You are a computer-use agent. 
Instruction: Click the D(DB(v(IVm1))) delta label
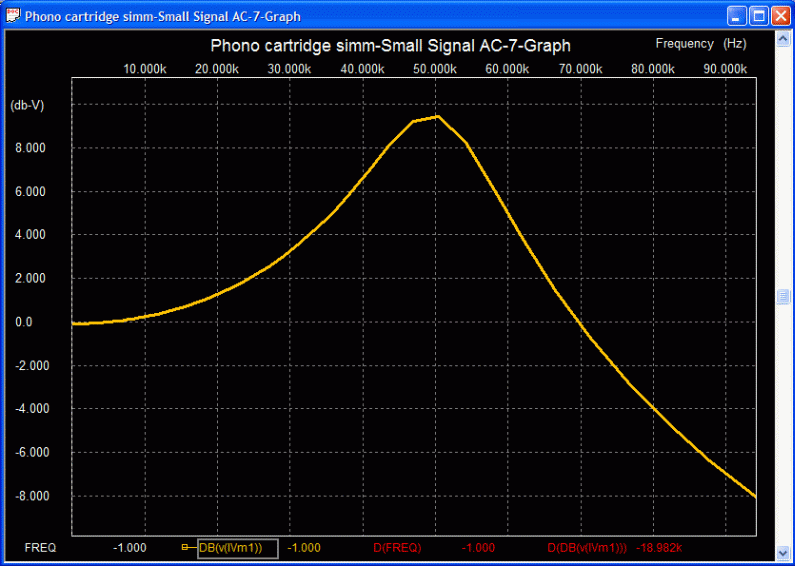tap(587, 548)
